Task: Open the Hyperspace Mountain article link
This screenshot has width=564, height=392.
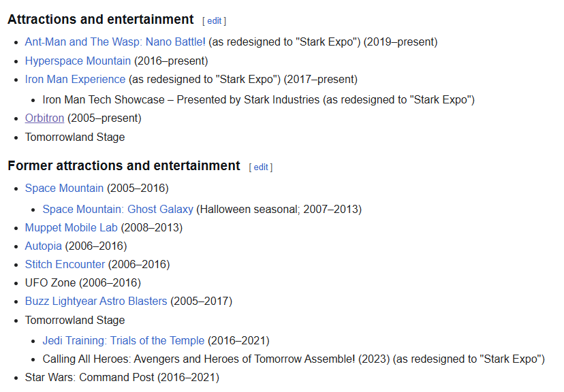Action: 78,61
